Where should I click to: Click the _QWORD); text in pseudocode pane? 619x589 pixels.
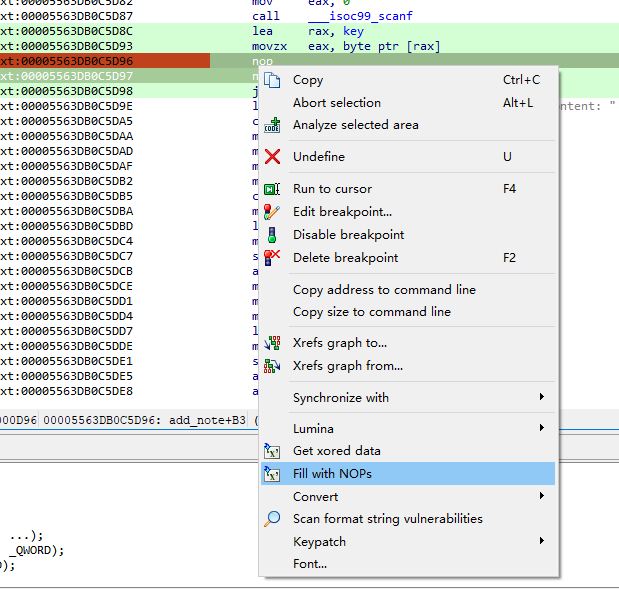point(36,550)
